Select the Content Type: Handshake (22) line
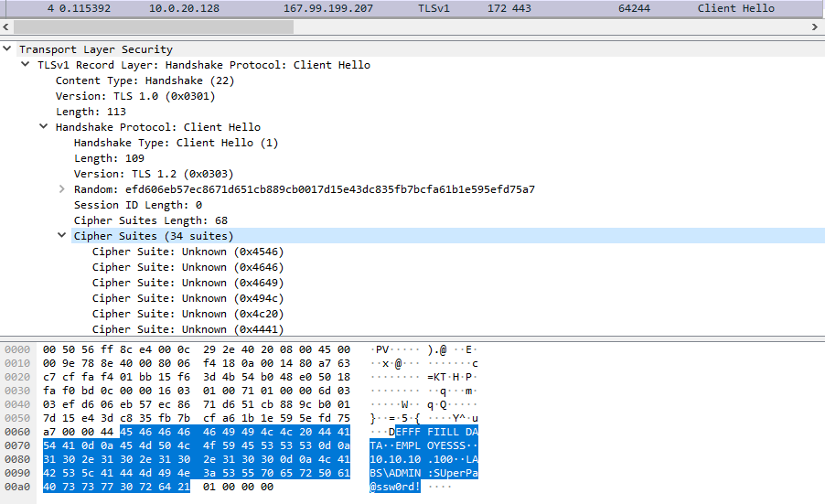825x504 pixels. coord(145,80)
